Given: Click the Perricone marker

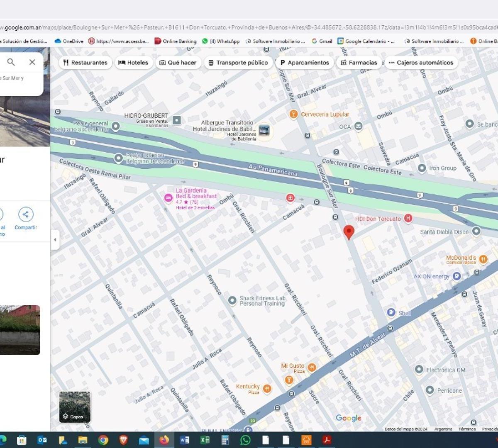Looking at the screenshot, I should coord(430,390).
